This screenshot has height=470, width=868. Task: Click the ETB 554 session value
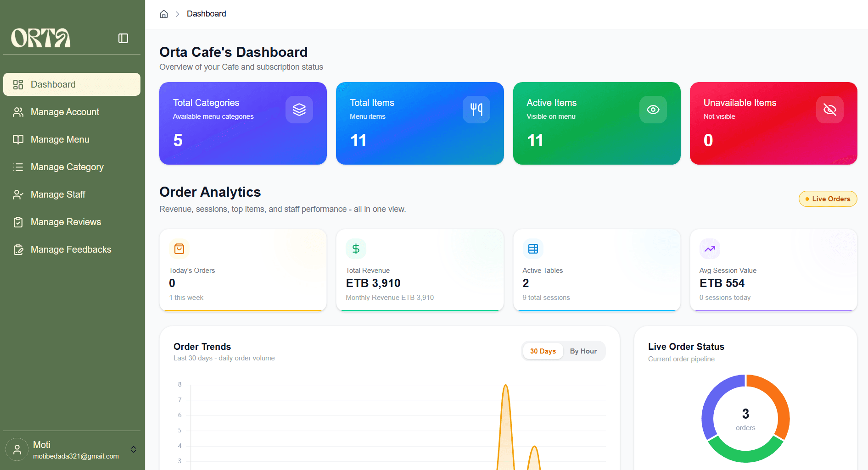tap(722, 283)
